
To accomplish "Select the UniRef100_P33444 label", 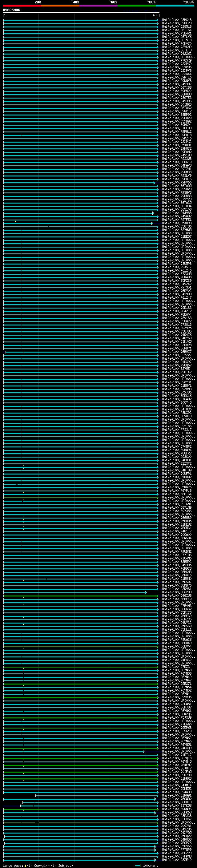I will click(x=177, y=74).
